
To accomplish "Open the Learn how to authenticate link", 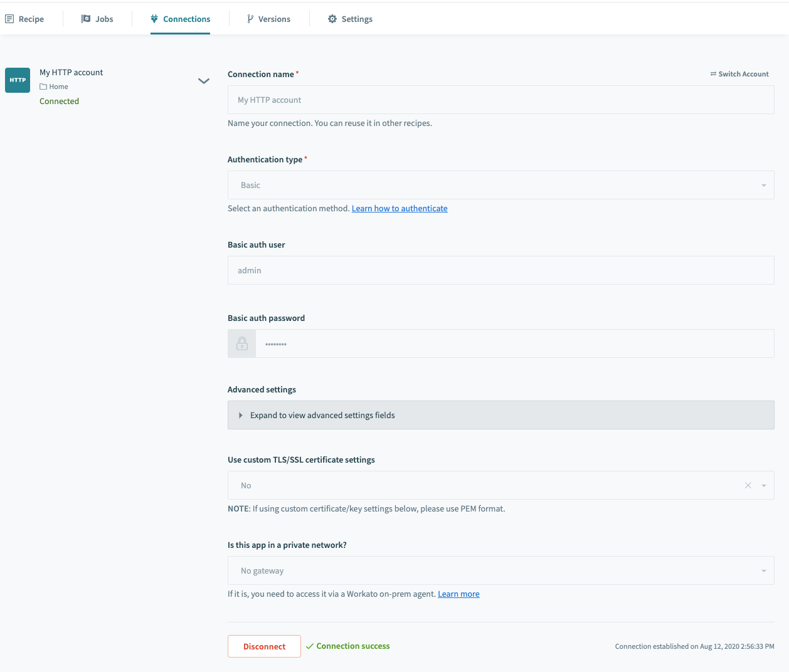I will 400,207.
